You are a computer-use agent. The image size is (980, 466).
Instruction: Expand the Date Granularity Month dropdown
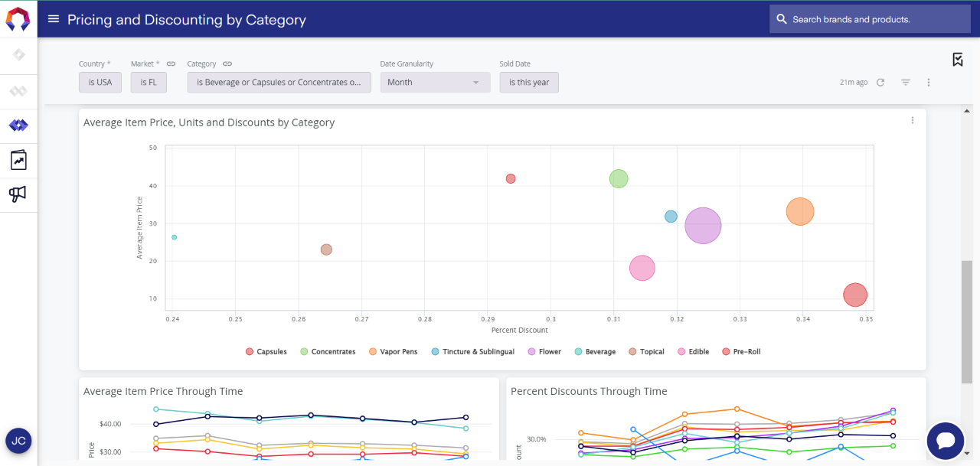point(435,83)
